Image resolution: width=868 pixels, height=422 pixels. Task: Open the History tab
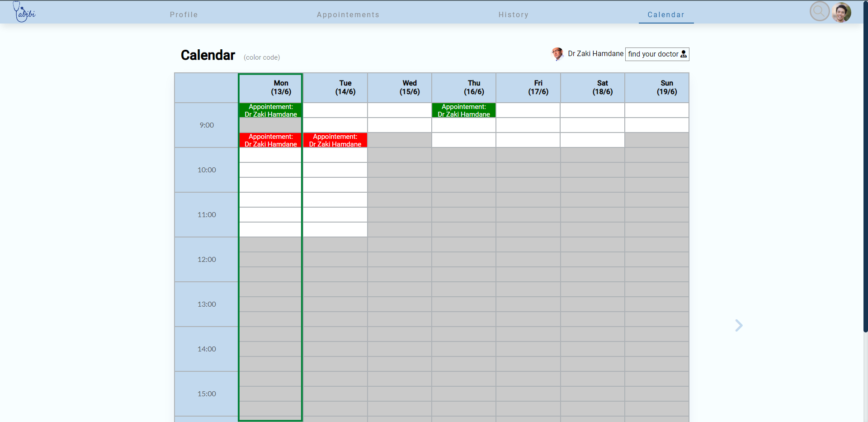(x=513, y=14)
